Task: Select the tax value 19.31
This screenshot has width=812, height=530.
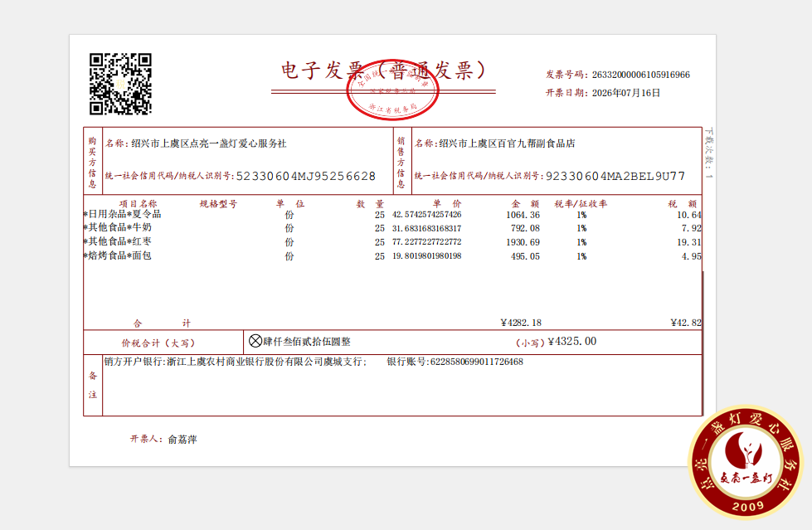Action: (689, 242)
